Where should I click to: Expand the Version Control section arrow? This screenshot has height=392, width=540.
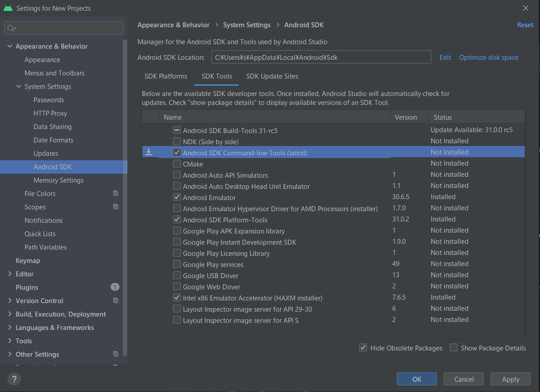[x=10, y=300]
